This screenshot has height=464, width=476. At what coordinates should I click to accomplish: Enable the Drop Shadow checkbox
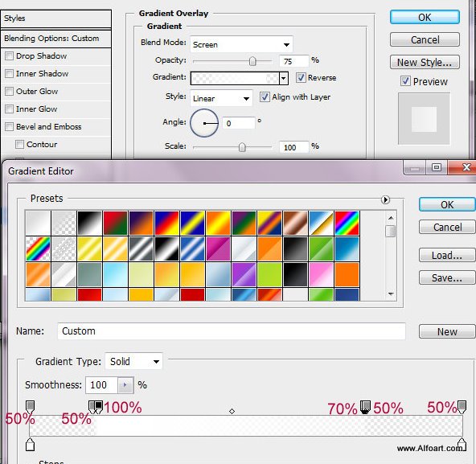(10, 55)
